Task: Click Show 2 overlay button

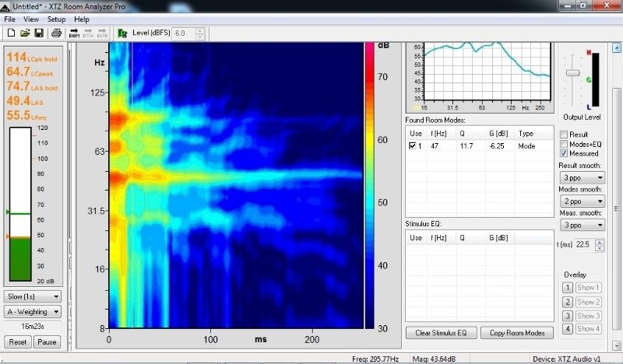Action: click(588, 302)
